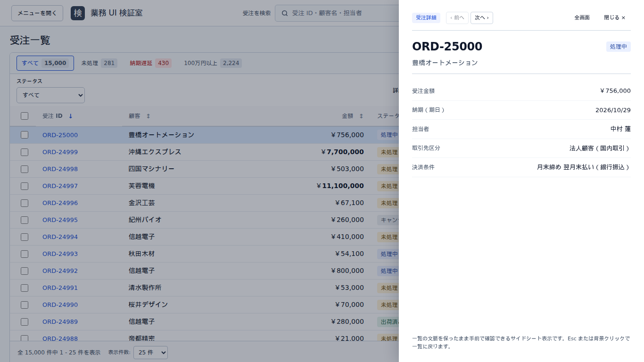This screenshot has height=362, width=644.
Task: Open the ORD-25000 order link in list
Action: point(60,135)
